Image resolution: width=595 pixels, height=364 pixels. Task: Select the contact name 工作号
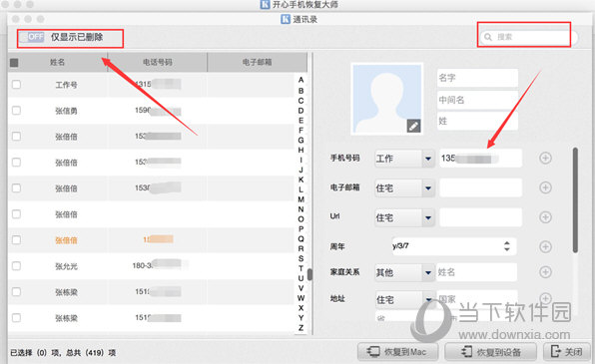(x=67, y=85)
